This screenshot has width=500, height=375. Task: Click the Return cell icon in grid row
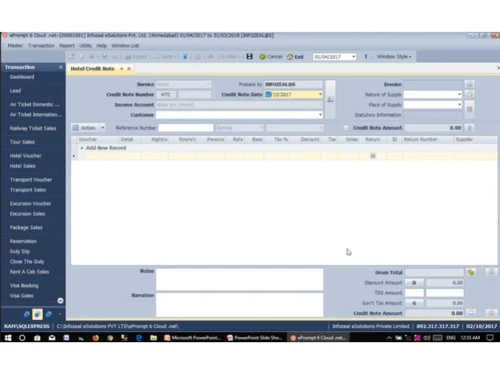373,156
